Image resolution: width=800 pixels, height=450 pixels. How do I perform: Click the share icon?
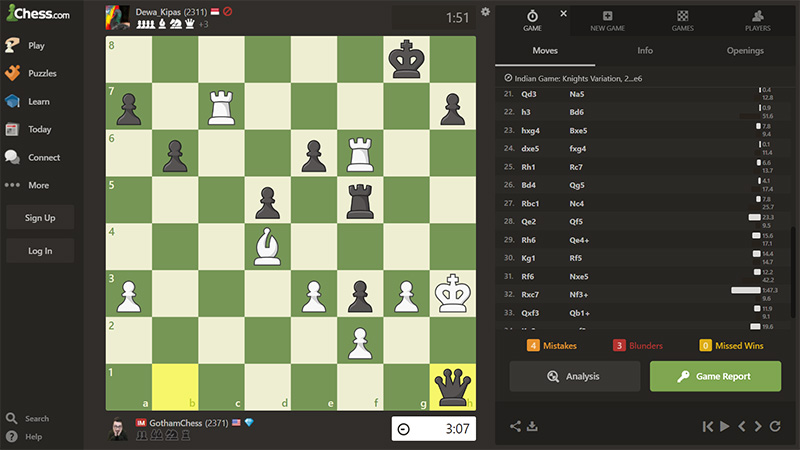(x=515, y=426)
